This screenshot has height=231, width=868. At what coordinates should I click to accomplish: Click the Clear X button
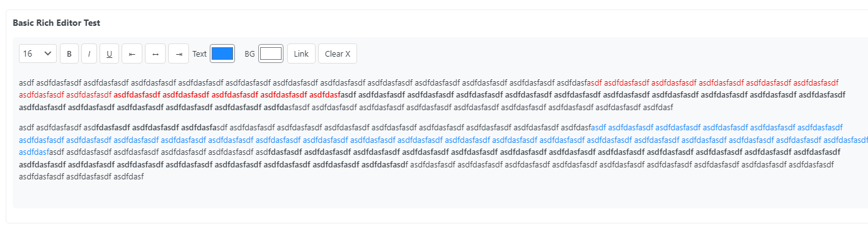pyautogui.click(x=338, y=54)
